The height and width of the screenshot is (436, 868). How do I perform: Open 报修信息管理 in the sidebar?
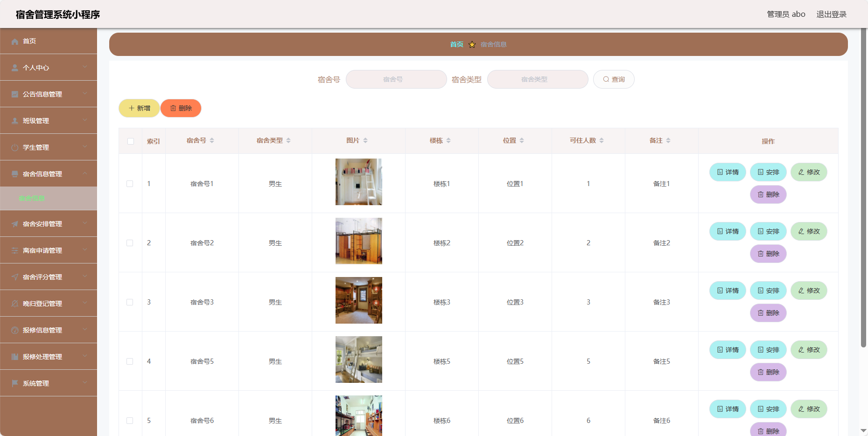[x=49, y=330]
